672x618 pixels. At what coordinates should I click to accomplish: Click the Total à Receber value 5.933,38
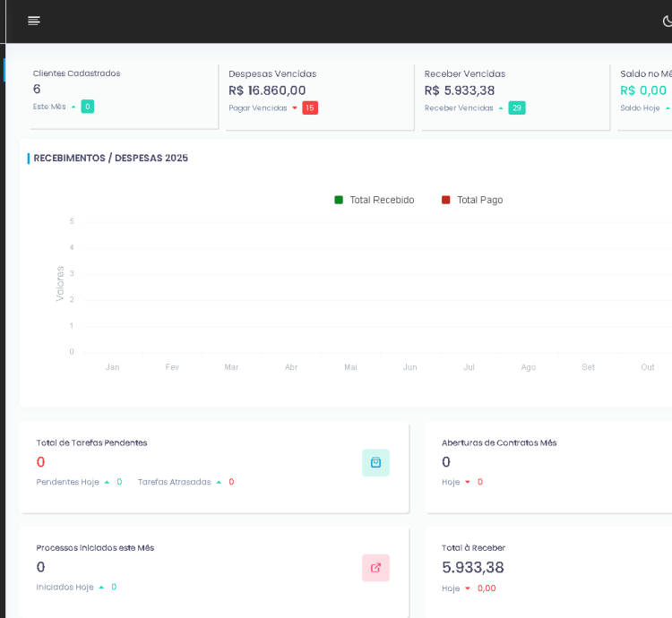473,567
